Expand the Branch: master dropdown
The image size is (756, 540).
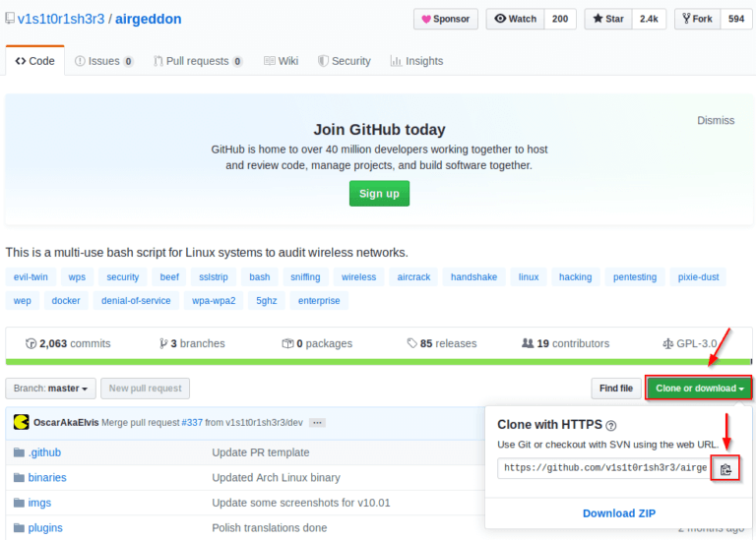[x=51, y=389]
